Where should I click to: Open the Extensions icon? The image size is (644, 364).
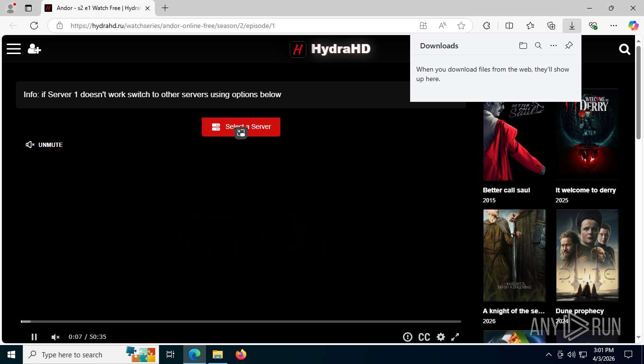[486, 26]
